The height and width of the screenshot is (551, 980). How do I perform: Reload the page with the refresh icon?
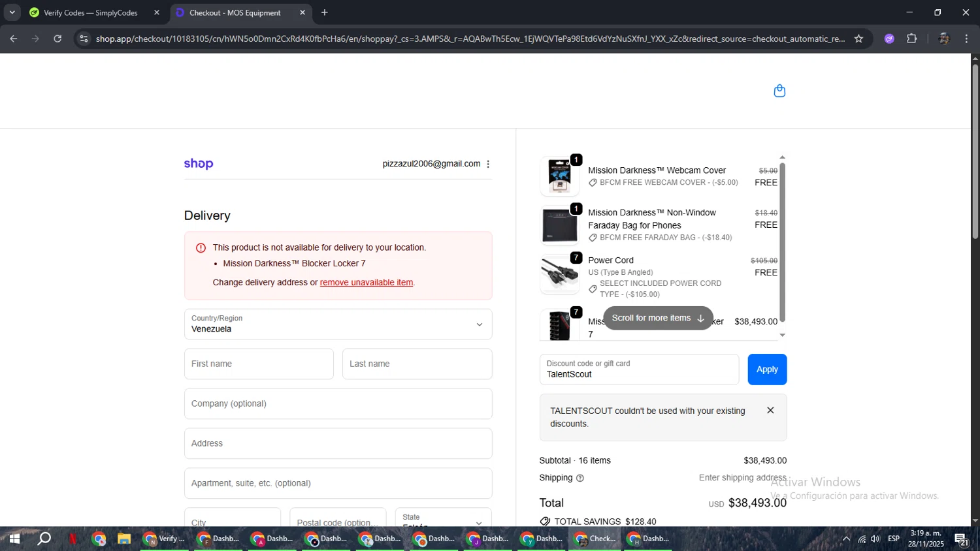click(57, 39)
